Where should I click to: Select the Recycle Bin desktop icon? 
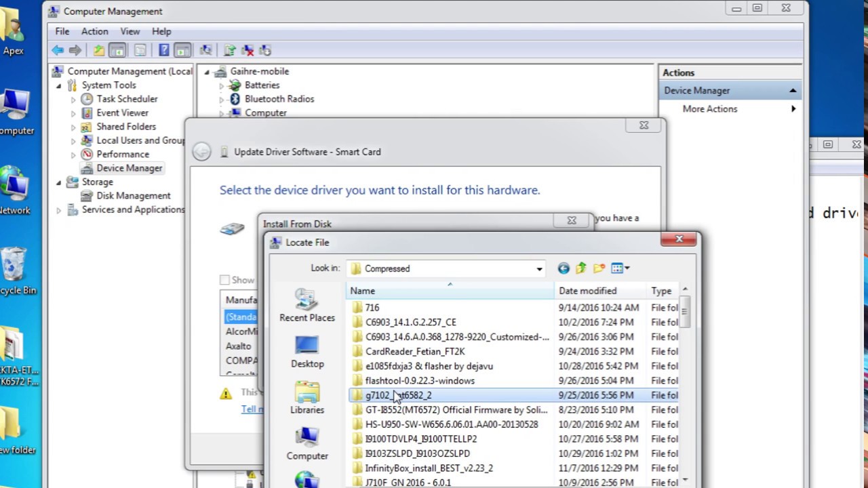[14, 271]
